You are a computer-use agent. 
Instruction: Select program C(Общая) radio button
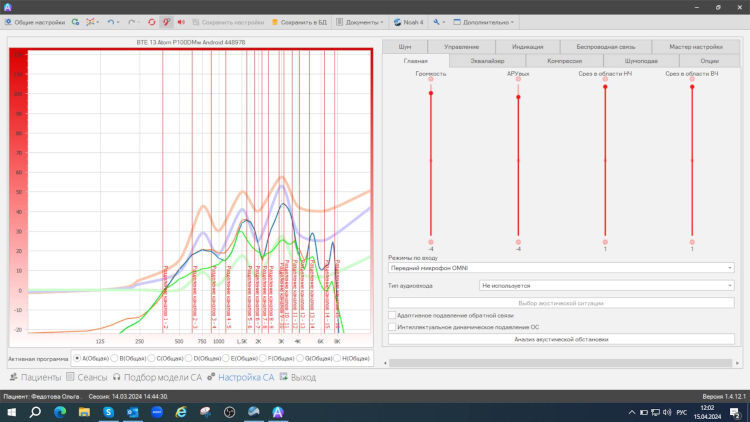152,358
